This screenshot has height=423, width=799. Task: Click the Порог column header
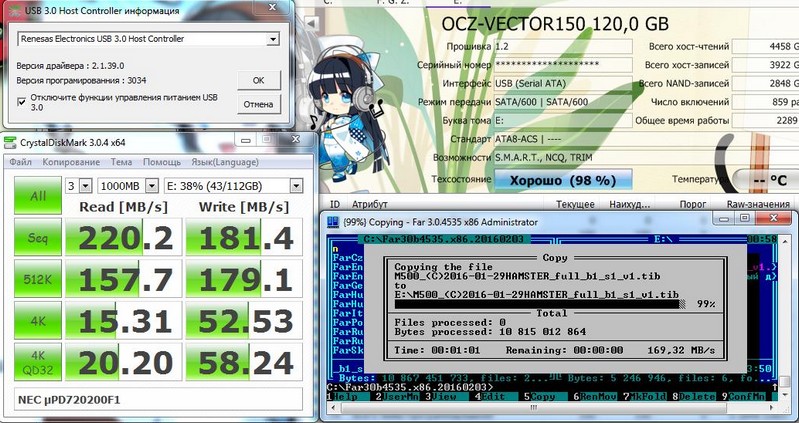692,204
